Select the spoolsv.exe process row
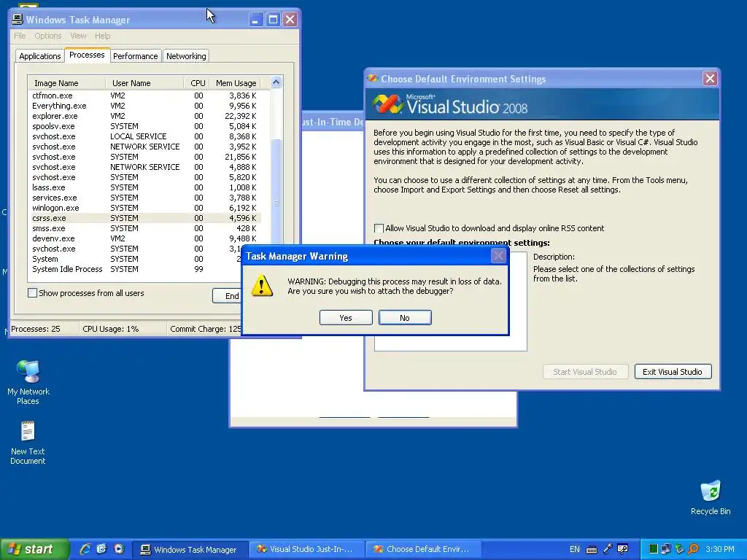Image resolution: width=747 pixels, height=560 pixels. tap(144, 126)
